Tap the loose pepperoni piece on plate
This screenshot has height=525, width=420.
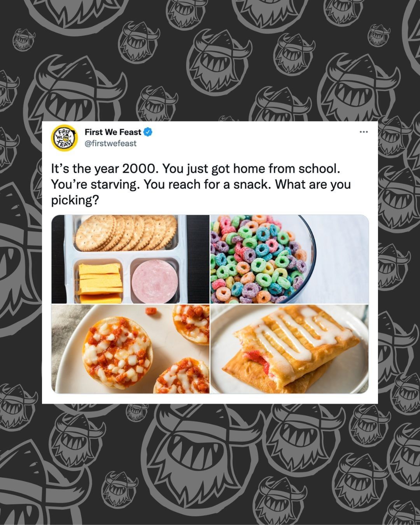(150, 311)
